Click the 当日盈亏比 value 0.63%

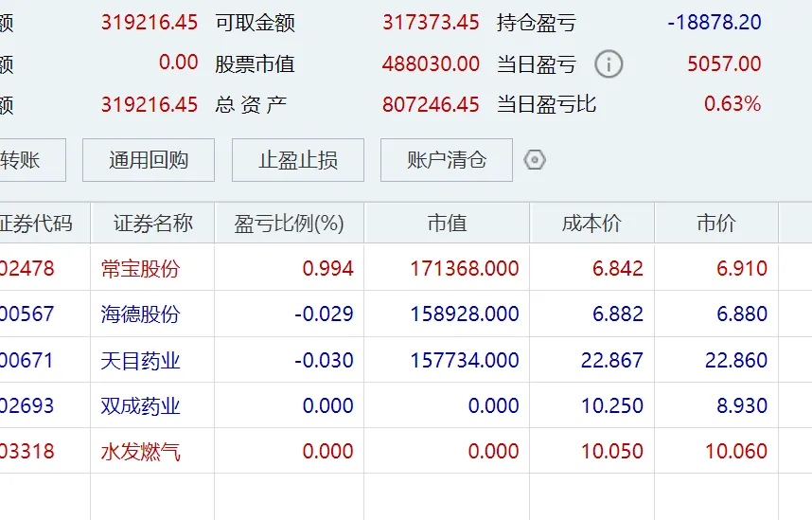point(733,103)
